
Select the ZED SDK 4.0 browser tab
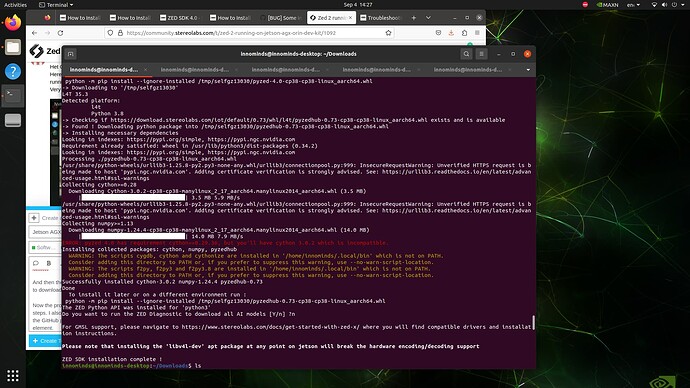[181, 18]
